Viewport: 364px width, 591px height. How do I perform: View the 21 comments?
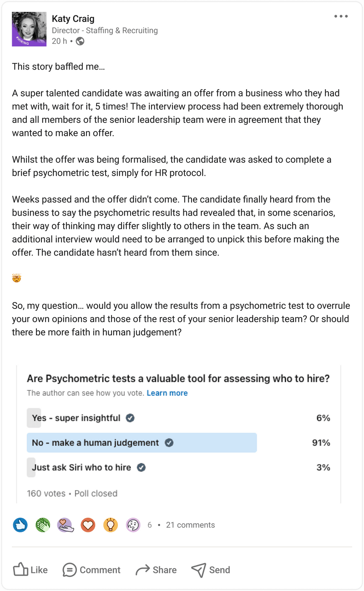click(190, 525)
